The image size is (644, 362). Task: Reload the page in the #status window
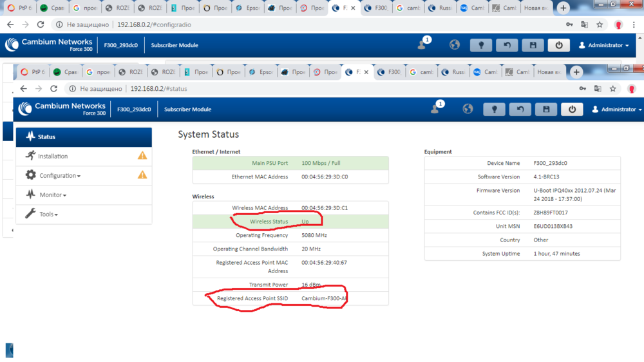coord(54,89)
